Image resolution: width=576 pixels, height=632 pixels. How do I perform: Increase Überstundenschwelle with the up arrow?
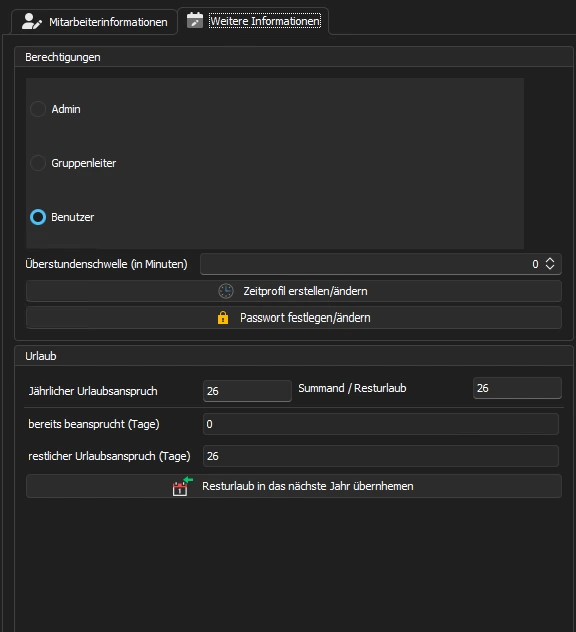tap(550, 260)
